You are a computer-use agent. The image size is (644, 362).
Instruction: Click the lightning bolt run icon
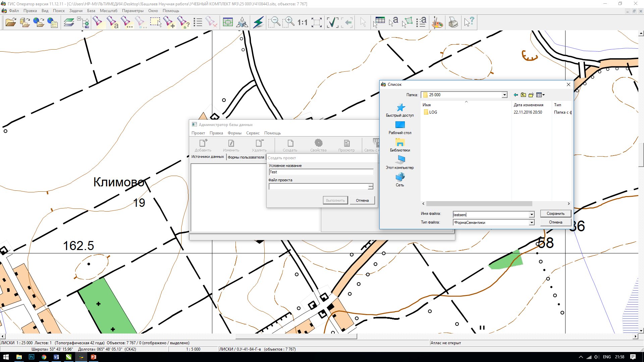coord(258,22)
